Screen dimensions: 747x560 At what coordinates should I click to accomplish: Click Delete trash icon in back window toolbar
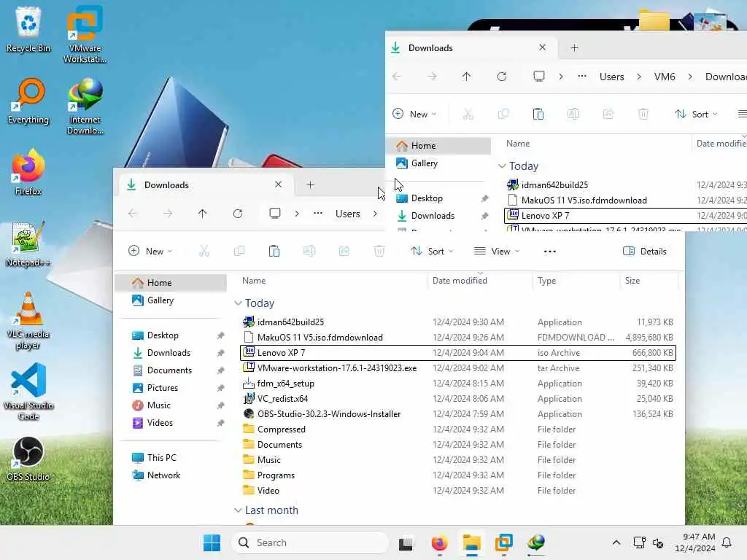click(x=643, y=114)
